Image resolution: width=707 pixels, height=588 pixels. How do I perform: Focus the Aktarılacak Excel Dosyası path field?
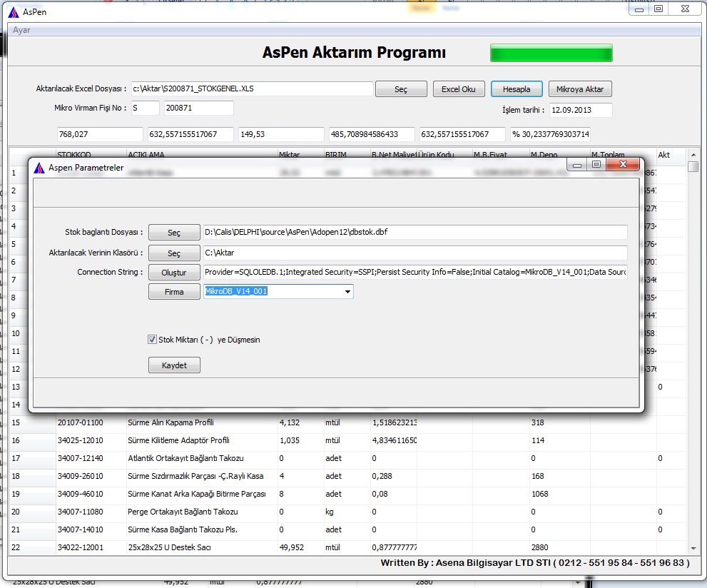click(x=252, y=88)
